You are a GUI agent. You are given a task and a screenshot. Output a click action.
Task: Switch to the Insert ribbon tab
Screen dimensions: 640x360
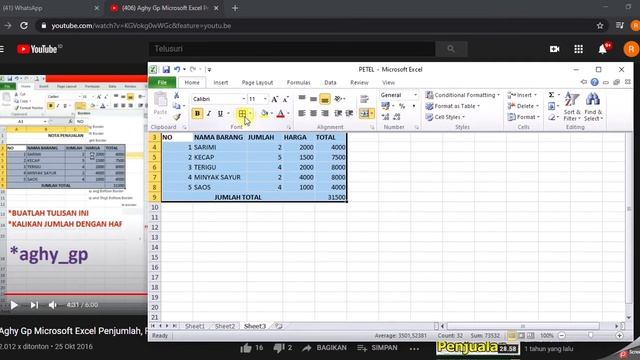(x=221, y=82)
